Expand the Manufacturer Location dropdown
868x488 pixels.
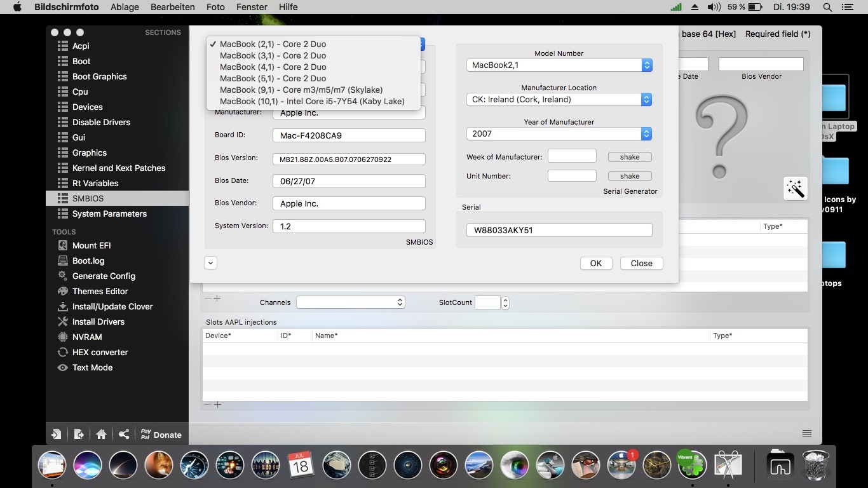(559, 100)
